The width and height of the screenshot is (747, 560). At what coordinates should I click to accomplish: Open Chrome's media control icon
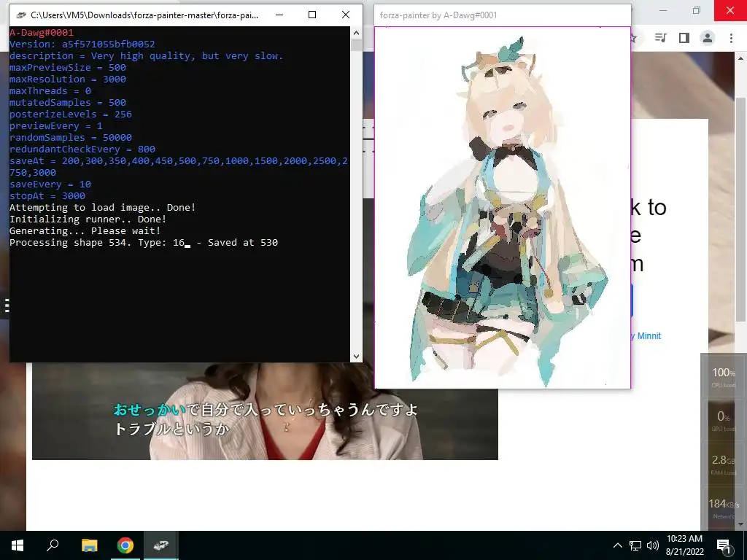point(660,38)
